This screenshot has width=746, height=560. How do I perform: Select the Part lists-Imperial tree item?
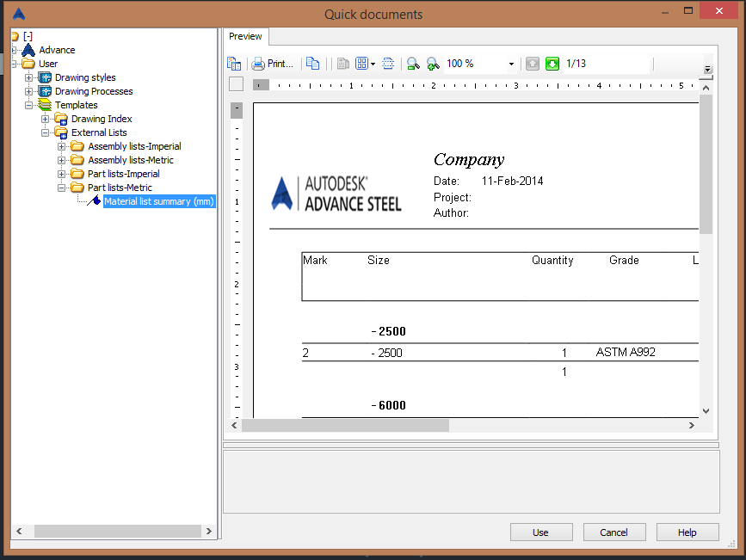tap(124, 174)
